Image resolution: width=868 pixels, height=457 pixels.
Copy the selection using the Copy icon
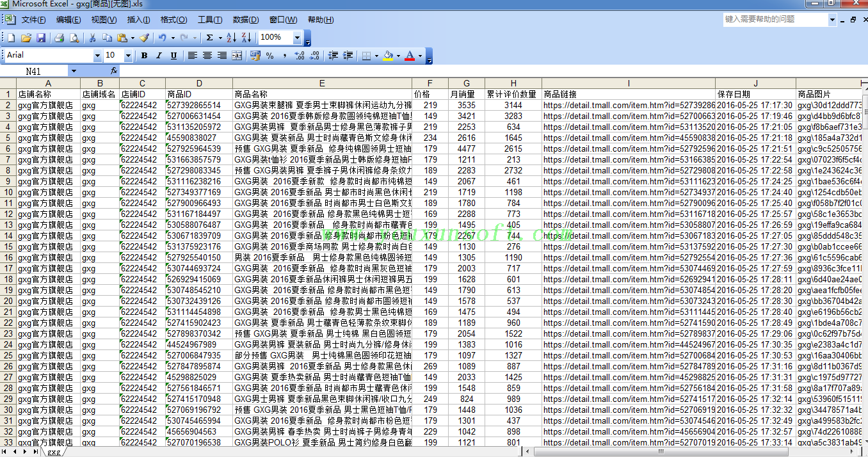(107, 38)
